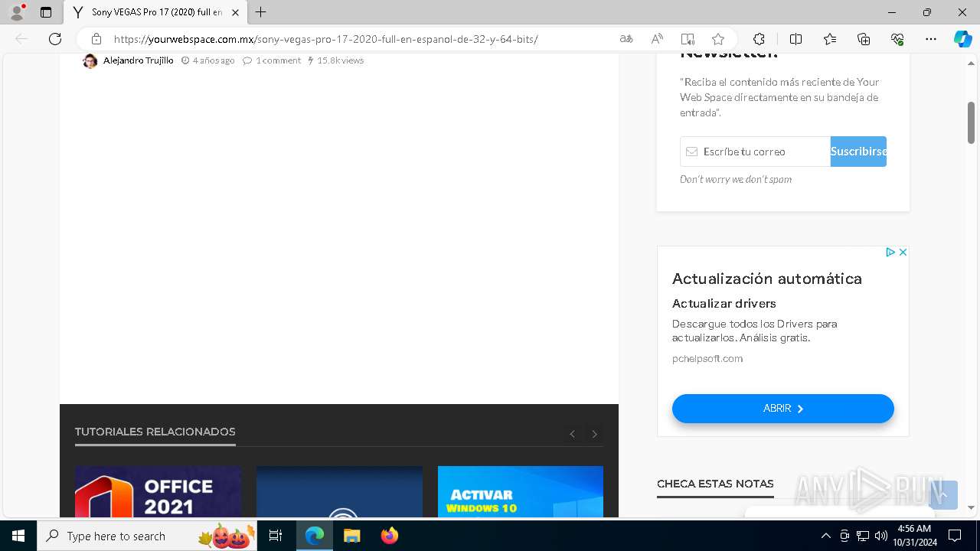The image size is (980, 551).
Task: Open the volume control icon
Action: [880, 536]
